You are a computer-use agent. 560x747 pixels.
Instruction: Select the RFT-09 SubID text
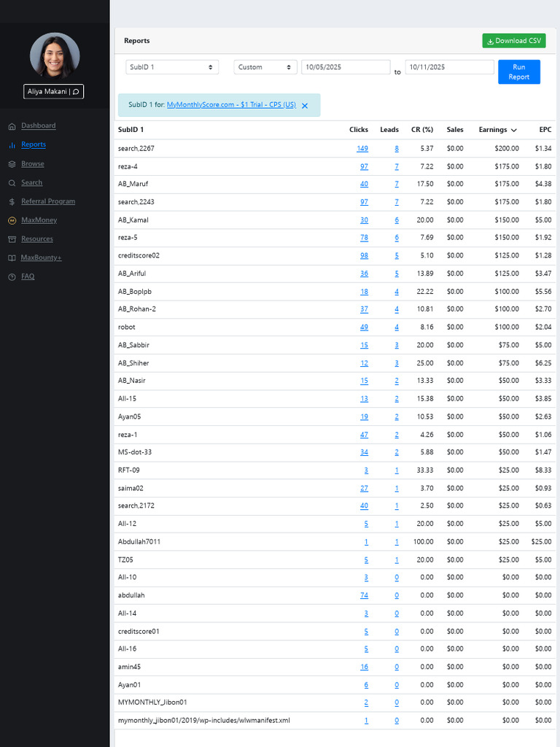tap(128, 471)
